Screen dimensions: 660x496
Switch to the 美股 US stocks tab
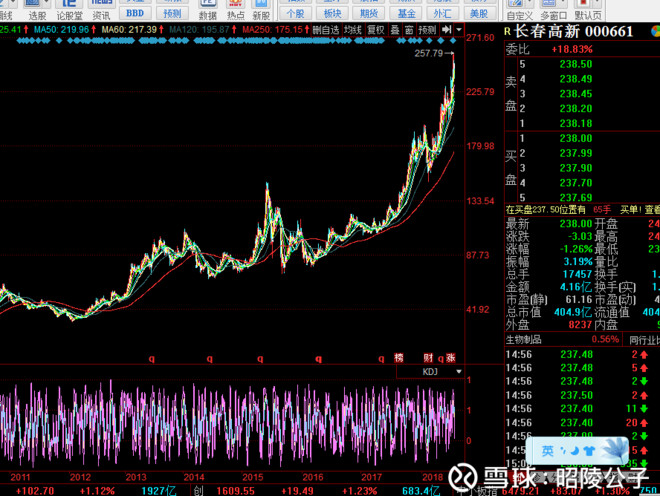(479, 13)
